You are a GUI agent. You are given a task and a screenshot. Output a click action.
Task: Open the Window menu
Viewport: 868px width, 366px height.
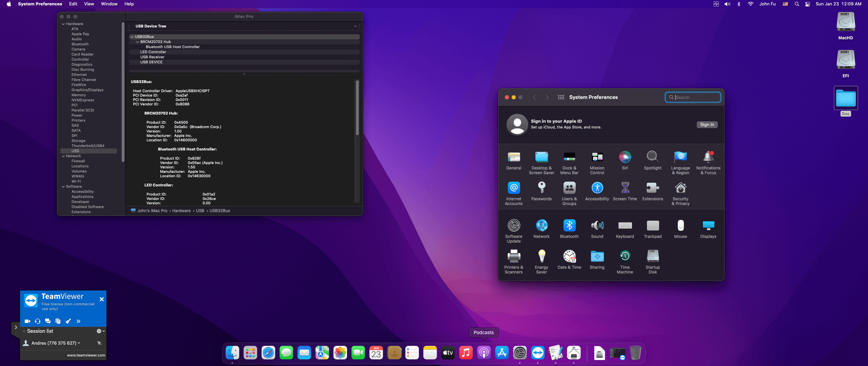(109, 4)
